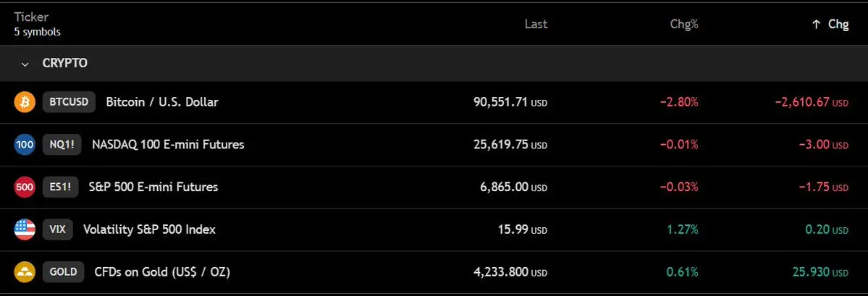Image resolution: width=868 pixels, height=296 pixels.
Task: Collapse the CRYPTO section chevron
Action: [x=25, y=64]
